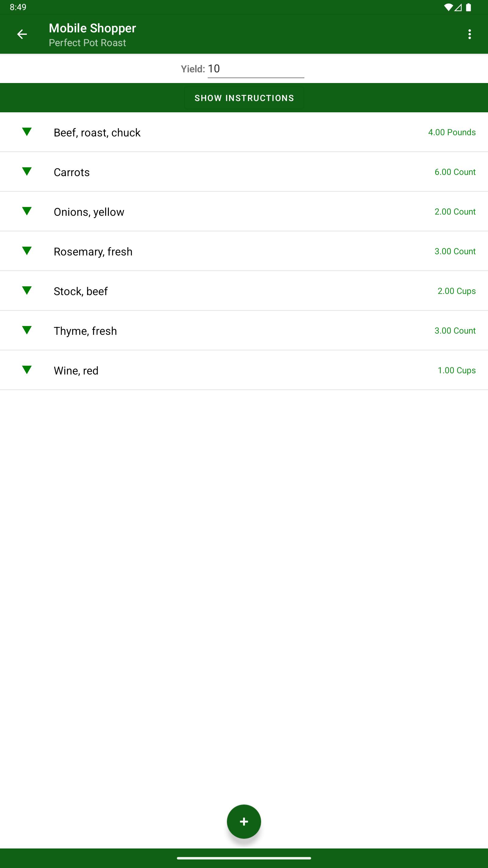Select the 6.00 Count carrots quantity

tap(455, 172)
